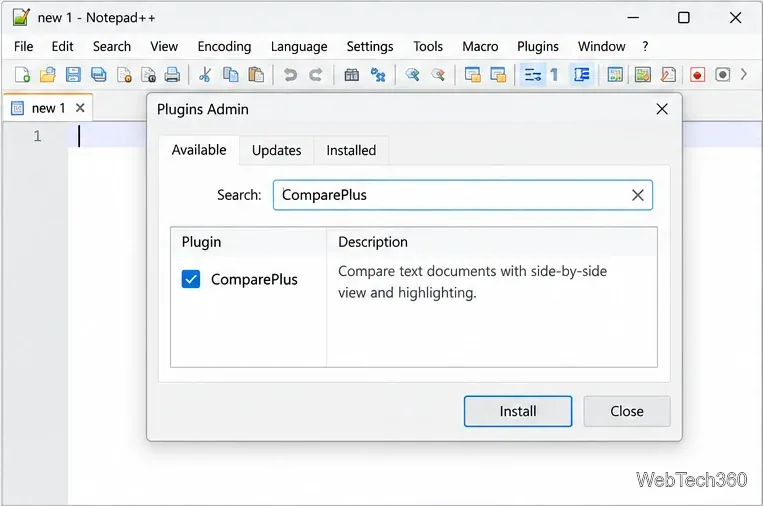763x506 pixels.
Task: Minimize the Notepad++ window
Action: 633,18
